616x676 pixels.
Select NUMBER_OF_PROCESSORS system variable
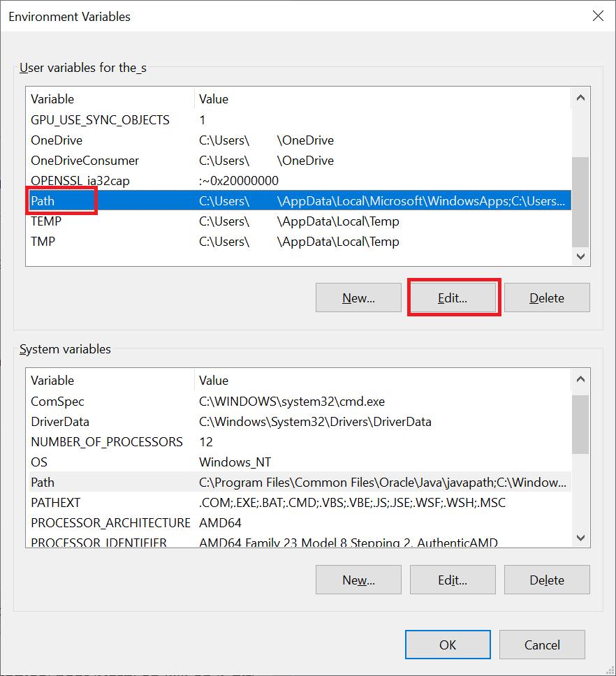tap(300, 442)
